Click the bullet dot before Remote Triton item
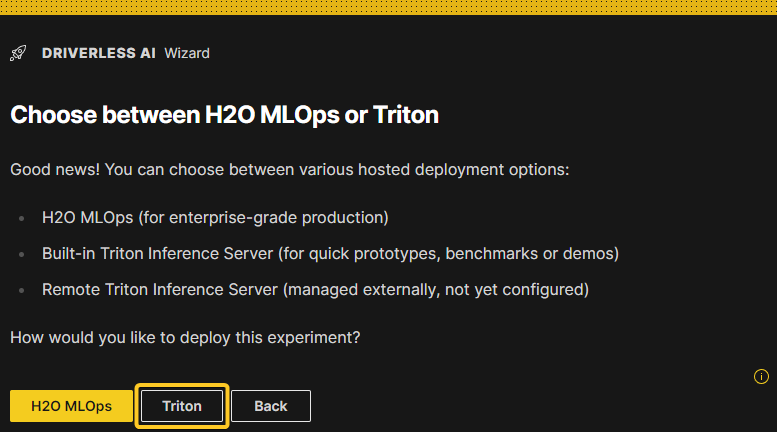Viewport: 777px width, 432px height. click(x=21, y=290)
